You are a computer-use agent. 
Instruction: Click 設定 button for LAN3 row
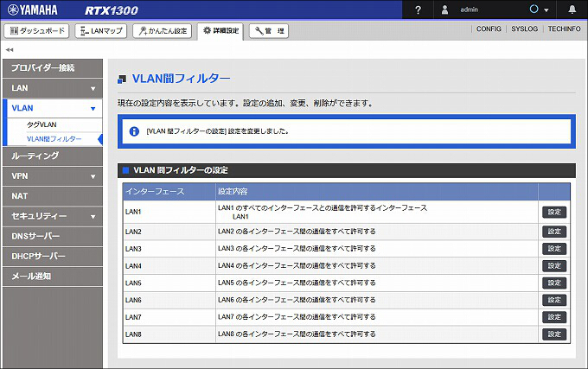[554, 249]
